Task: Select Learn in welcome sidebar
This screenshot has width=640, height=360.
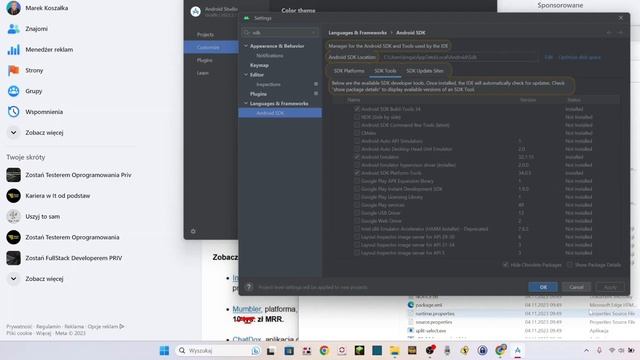Action: [202, 73]
